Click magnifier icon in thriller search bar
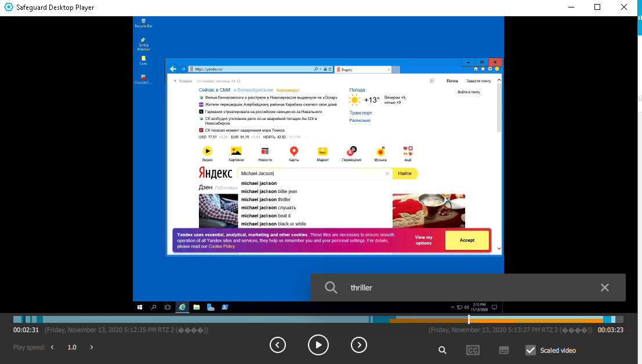642x364 pixels. click(331, 287)
